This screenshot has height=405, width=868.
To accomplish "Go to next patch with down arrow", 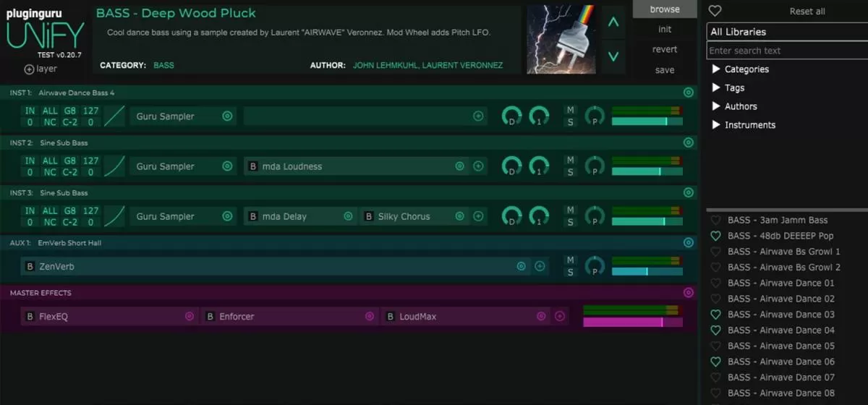I will (613, 56).
